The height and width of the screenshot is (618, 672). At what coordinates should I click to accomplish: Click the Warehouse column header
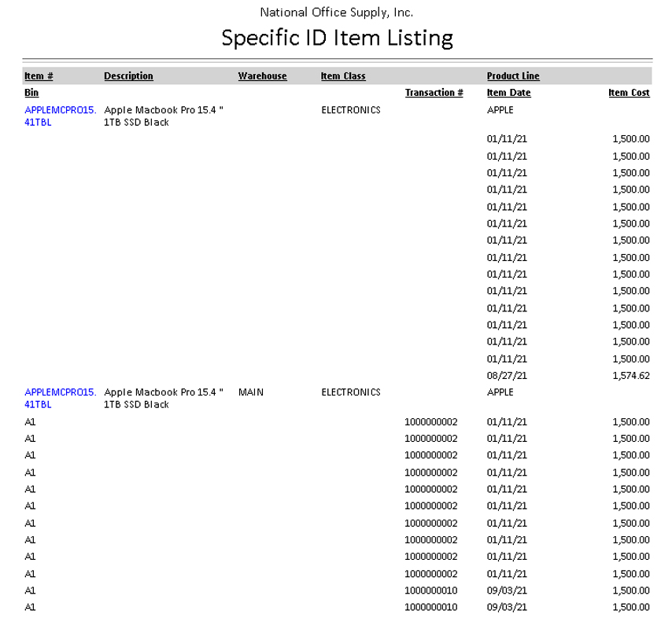click(x=262, y=76)
